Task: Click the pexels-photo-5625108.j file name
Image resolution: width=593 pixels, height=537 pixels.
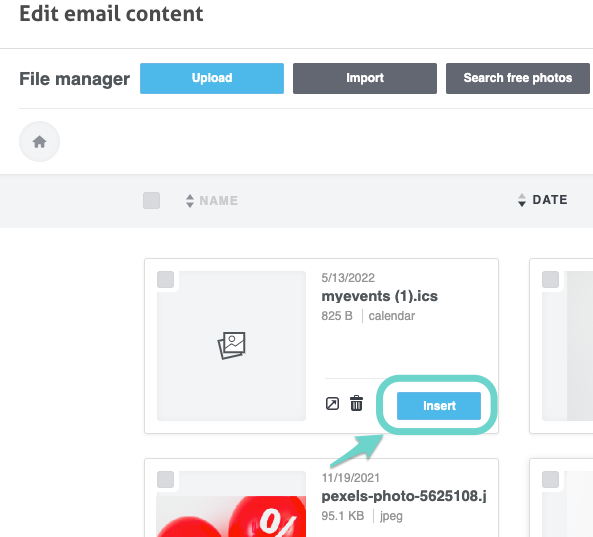Action: [x=404, y=496]
